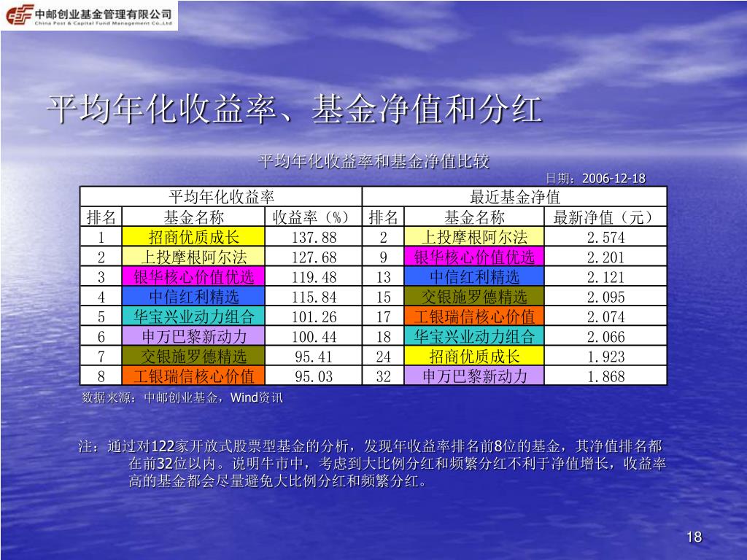Click the net value "2.574"

tap(605, 237)
